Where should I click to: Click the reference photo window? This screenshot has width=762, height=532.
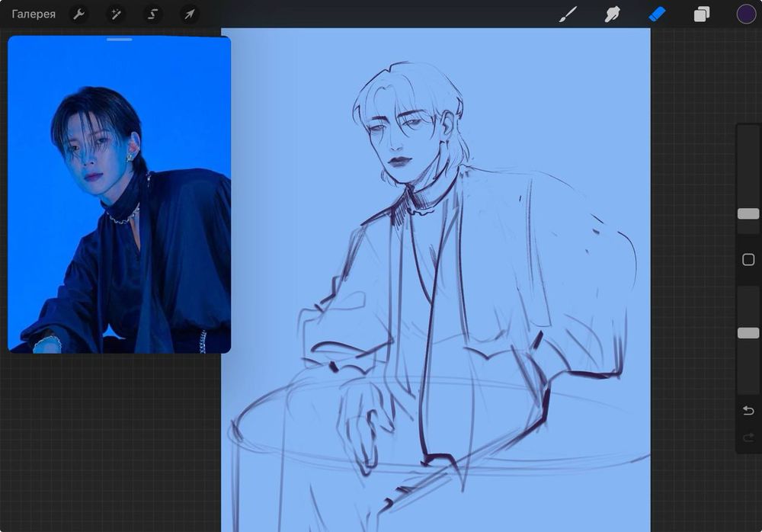click(120, 194)
